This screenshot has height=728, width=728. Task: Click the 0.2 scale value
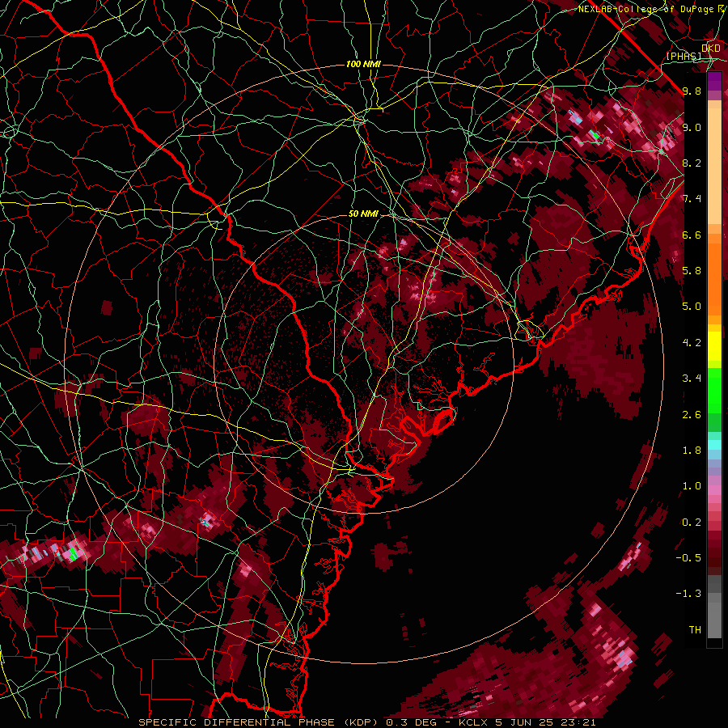pyautogui.click(x=692, y=523)
